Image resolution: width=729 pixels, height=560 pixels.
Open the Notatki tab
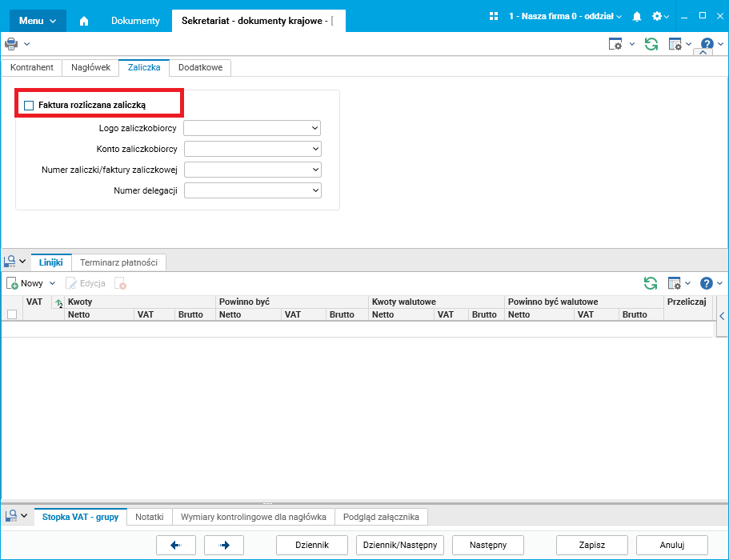(x=149, y=517)
